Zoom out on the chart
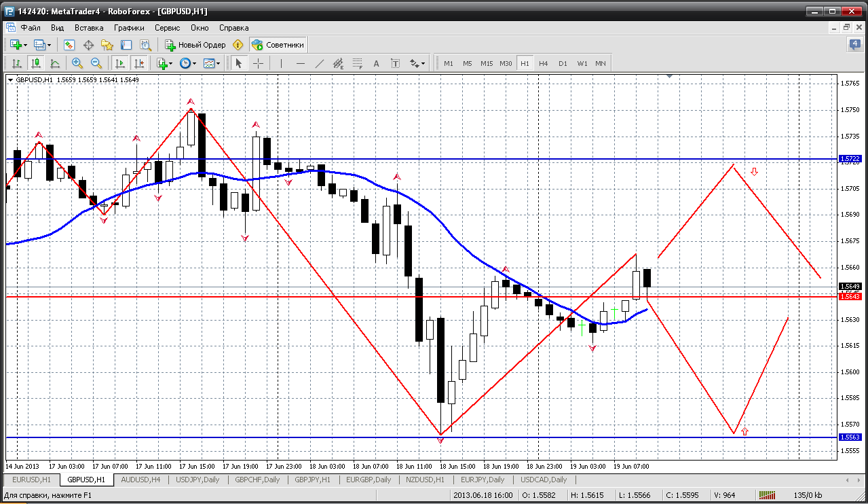 click(96, 63)
